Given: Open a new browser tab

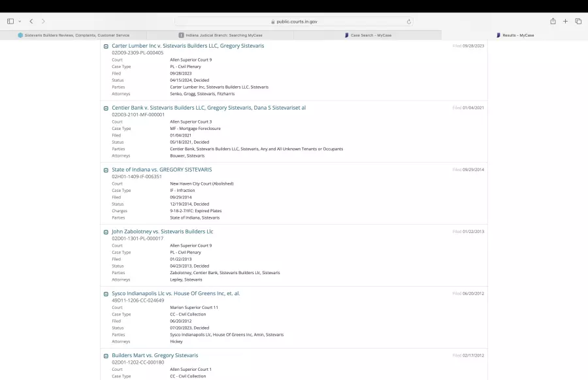Looking at the screenshot, I should pyautogui.click(x=565, y=22).
